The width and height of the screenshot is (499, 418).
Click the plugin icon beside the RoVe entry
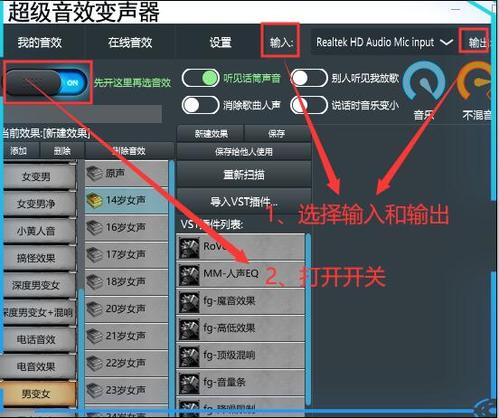coord(189,248)
